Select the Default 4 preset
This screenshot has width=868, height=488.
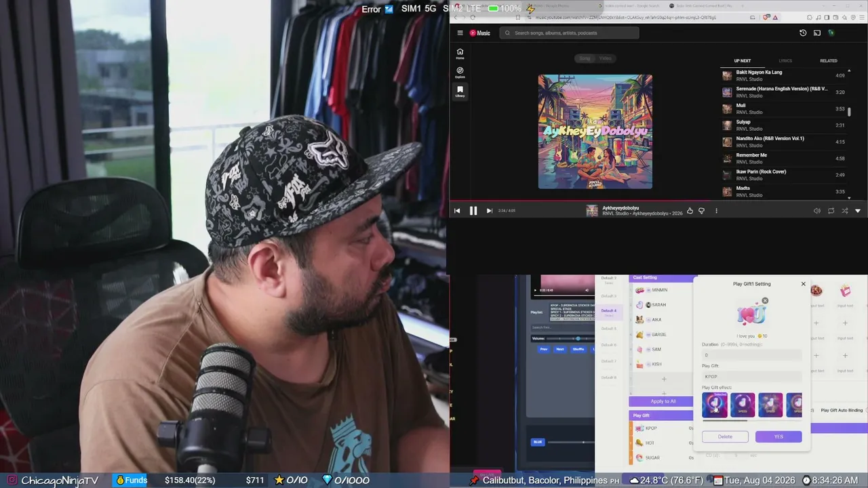pos(609,312)
